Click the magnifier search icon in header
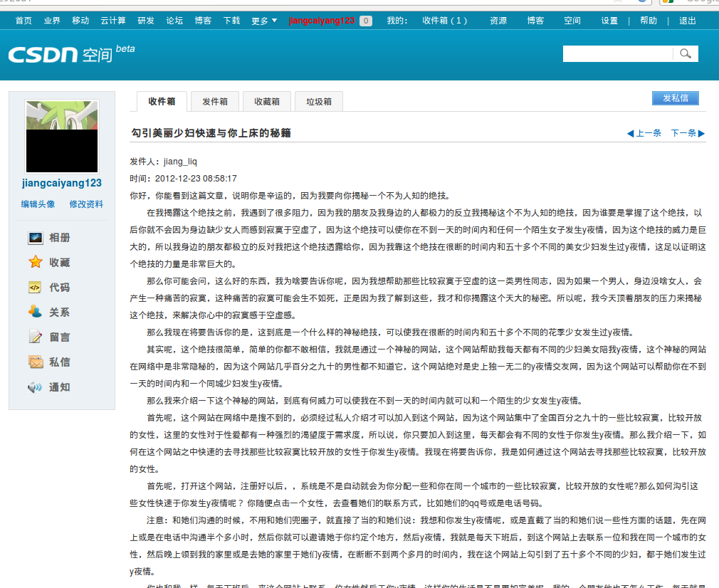 (686, 53)
